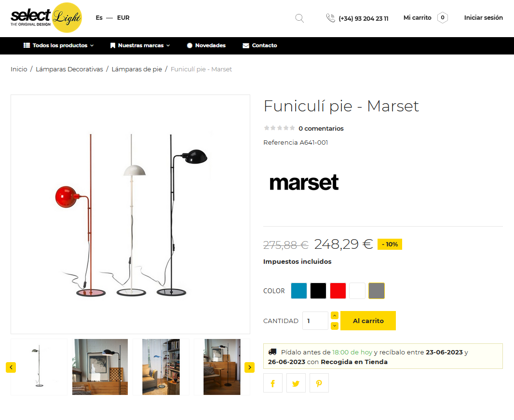Open language and currency selector Es — EUR
Image resolution: width=514 pixels, height=420 pixels.
coord(112,18)
